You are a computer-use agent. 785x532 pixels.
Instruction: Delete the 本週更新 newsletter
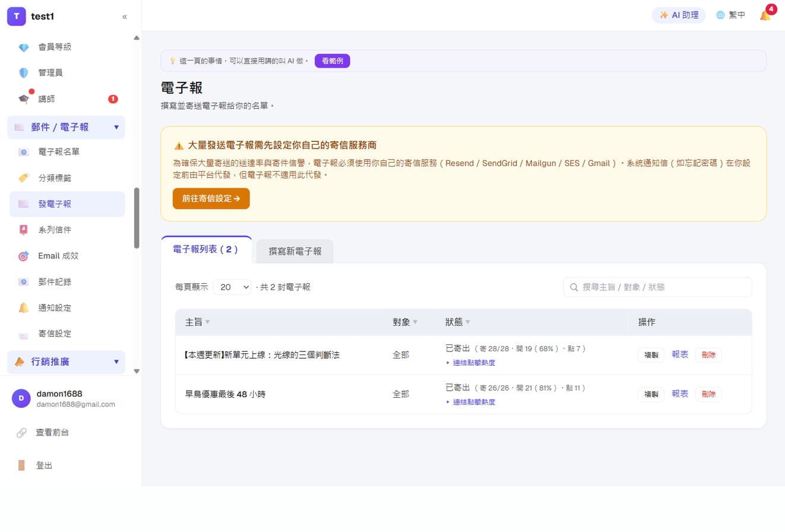(708, 355)
